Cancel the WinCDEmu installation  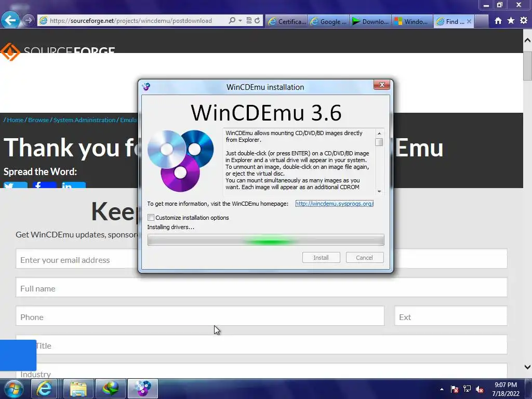[365, 258]
